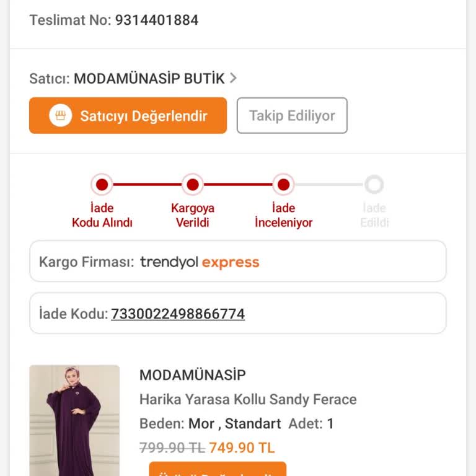Open the purple ferace product thumbnail
Viewport: 476px width, 476px height.
74,420
